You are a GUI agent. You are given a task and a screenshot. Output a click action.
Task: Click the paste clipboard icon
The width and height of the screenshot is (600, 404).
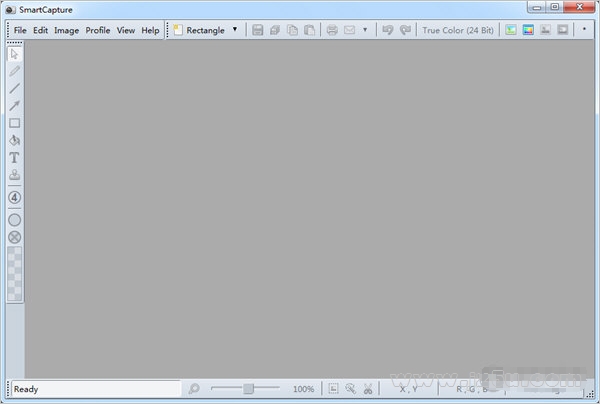310,30
